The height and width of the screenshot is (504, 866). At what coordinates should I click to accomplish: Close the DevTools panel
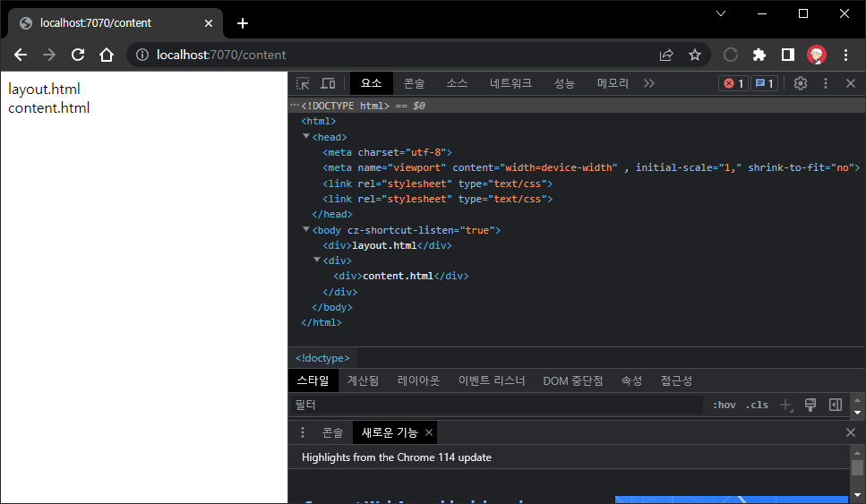(851, 83)
